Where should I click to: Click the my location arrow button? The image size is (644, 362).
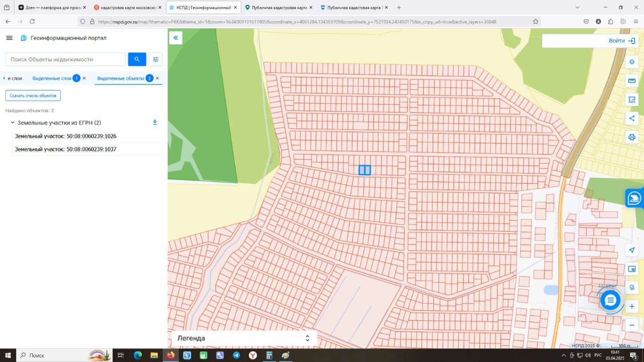coord(632,250)
